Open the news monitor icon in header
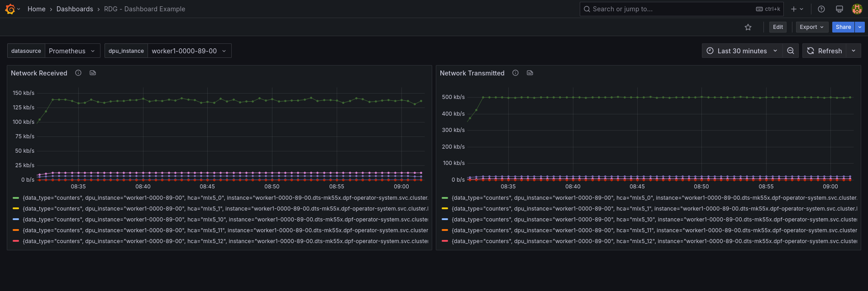The height and width of the screenshot is (291, 868). (839, 9)
